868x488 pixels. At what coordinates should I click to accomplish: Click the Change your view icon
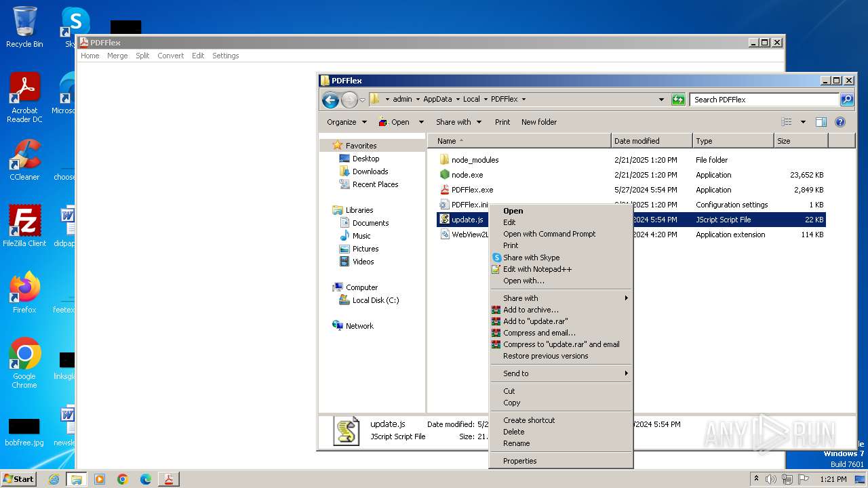(787, 122)
